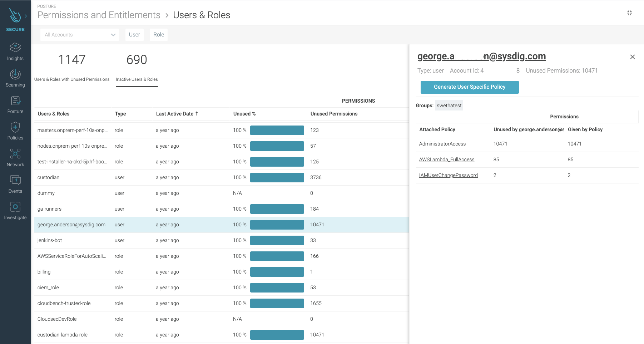Click the Given by Policy column header
Viewport: 644px width, 344px height.
585,129
